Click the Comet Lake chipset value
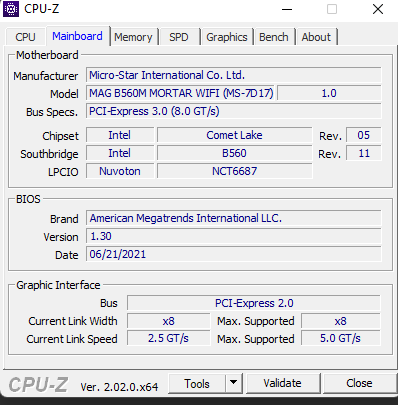 coord(235,135)
